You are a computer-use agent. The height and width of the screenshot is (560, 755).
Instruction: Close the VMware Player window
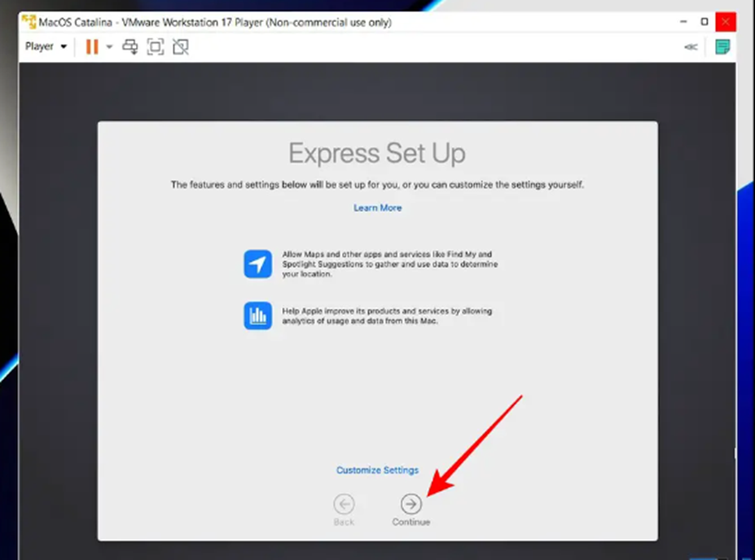[x=725, y=22]
